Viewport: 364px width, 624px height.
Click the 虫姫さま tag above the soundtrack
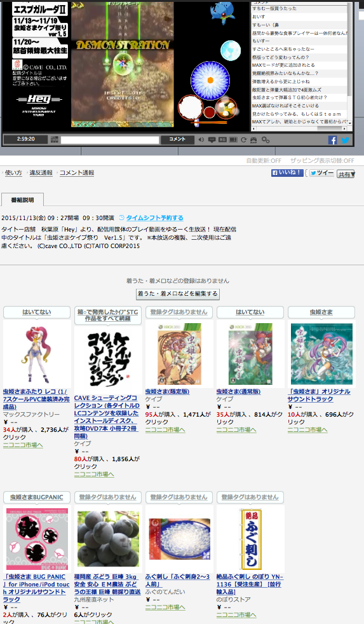tap(321, 312)
